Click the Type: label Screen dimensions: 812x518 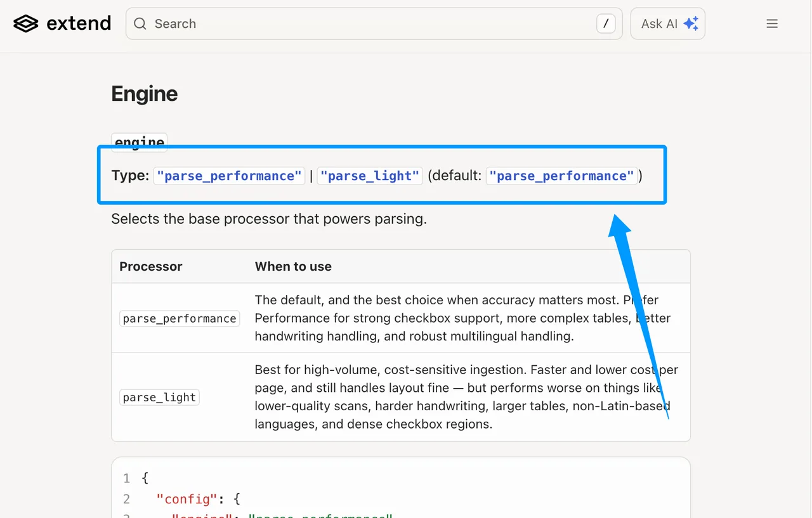(x=130, y=176)
